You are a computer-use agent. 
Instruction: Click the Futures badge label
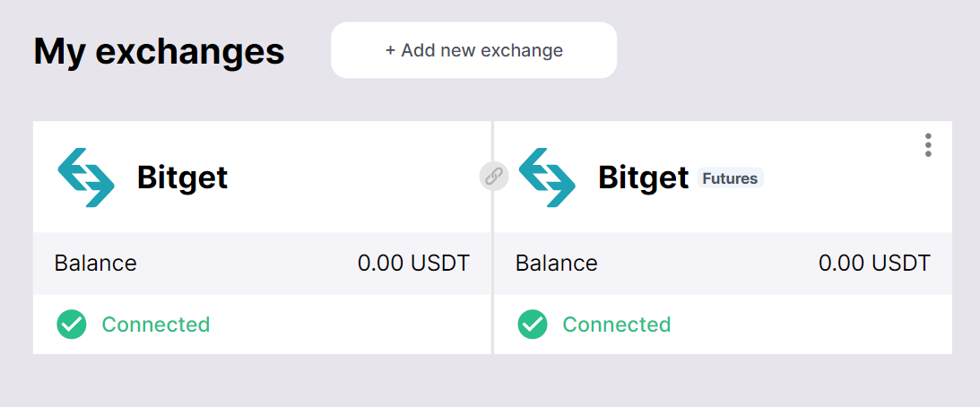[730, 178]
